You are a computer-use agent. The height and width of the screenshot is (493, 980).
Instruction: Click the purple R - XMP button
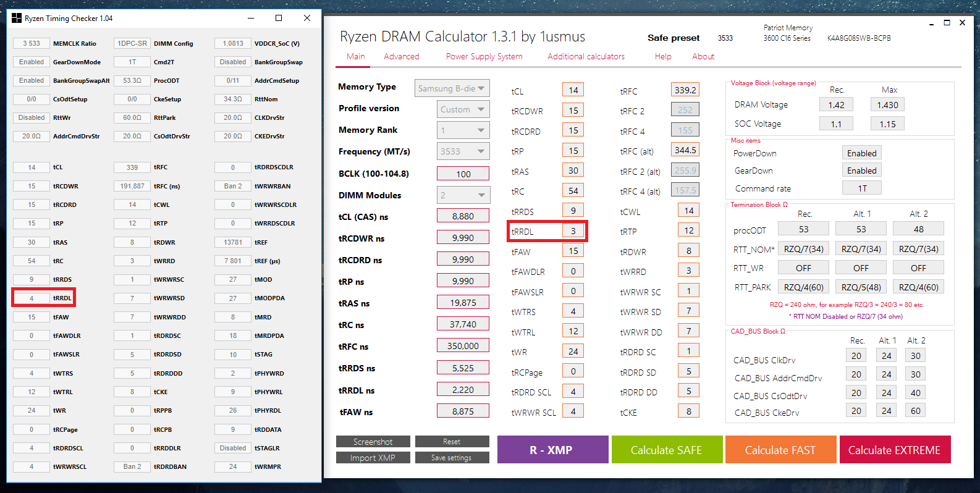(552, 450)
